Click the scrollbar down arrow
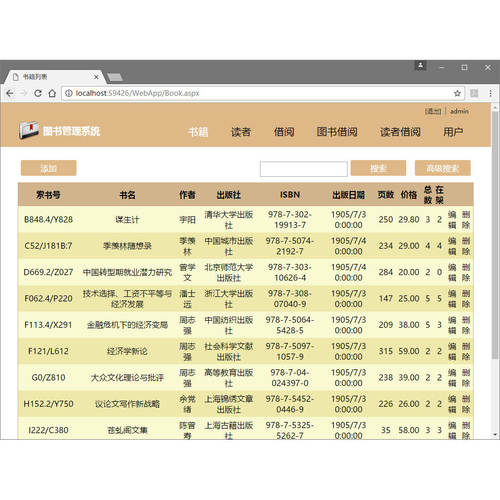 pos(495,435)
